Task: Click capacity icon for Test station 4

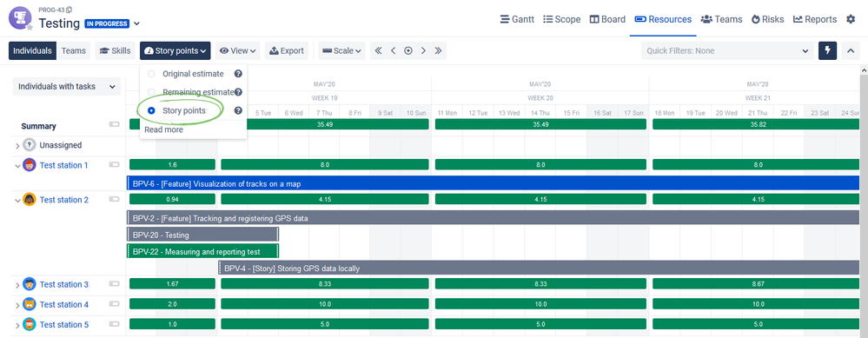Action: pyautogui.click(x=114, y=304)
